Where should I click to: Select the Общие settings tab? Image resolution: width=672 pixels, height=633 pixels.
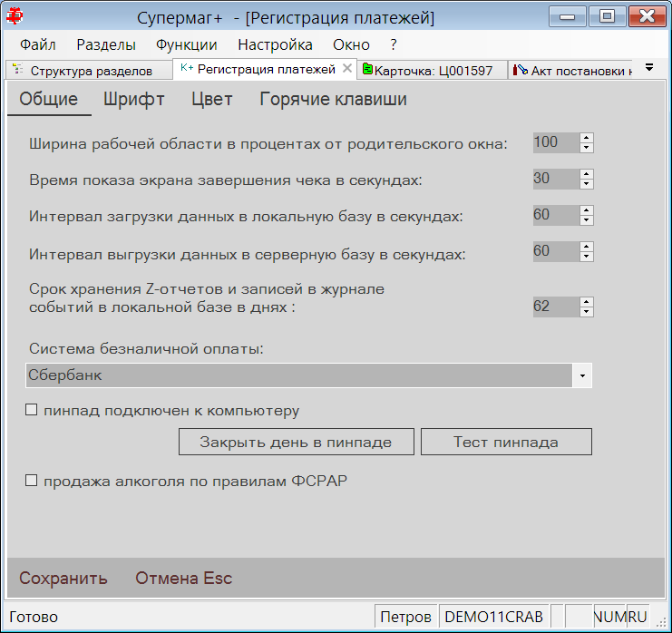pos(48,99)
